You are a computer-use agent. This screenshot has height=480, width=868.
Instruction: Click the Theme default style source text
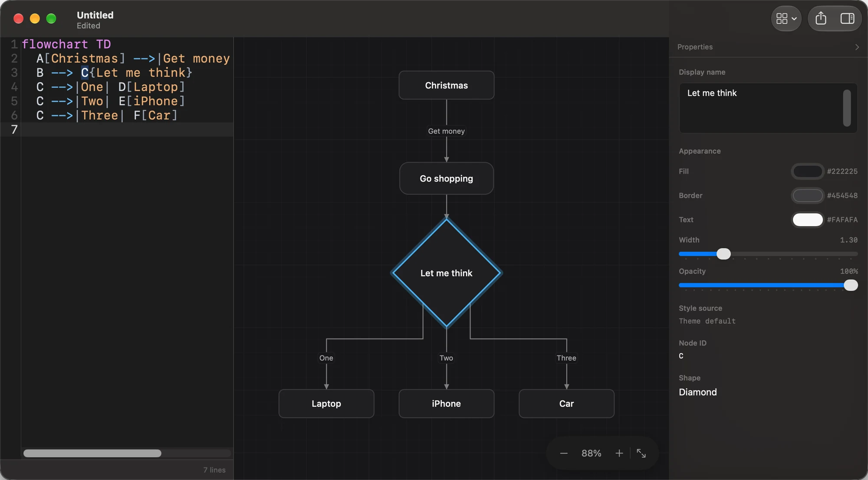(707, 321)
